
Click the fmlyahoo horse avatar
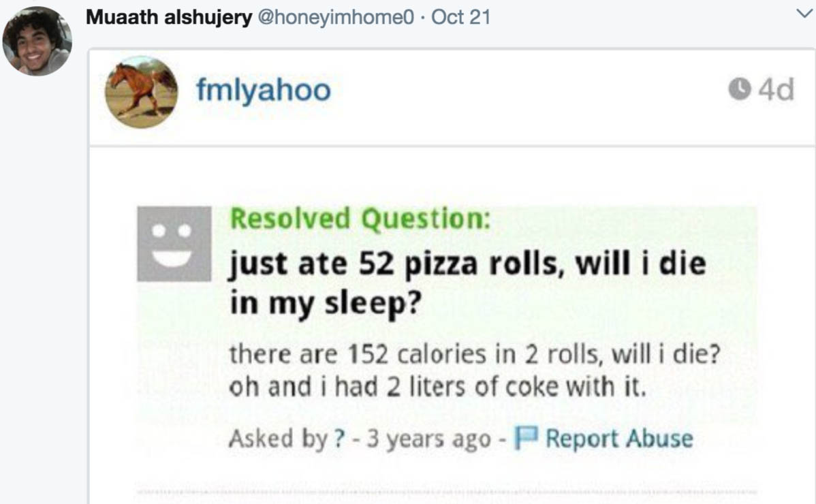click(x=141, y=92)
